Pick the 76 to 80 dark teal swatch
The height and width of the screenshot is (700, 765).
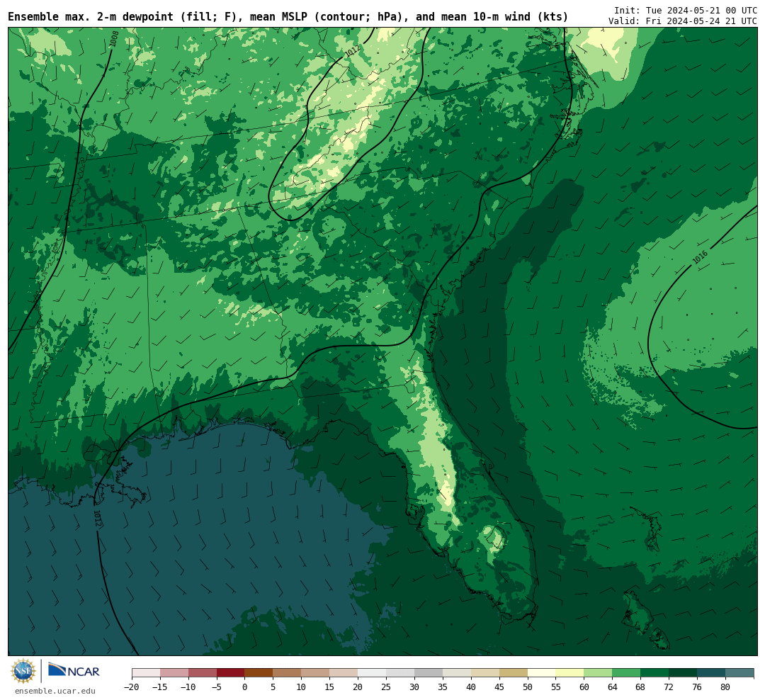[x=712, y=673]
